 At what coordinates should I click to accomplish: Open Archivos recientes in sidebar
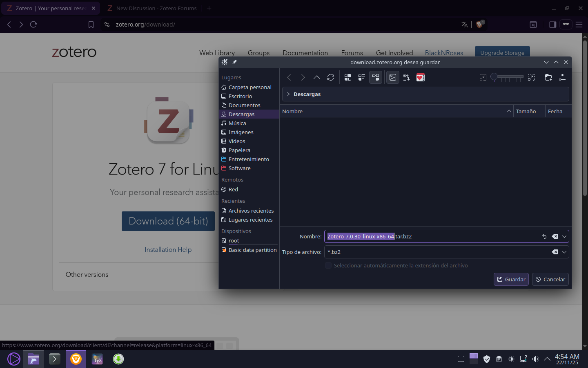click(x=249, y=211)
